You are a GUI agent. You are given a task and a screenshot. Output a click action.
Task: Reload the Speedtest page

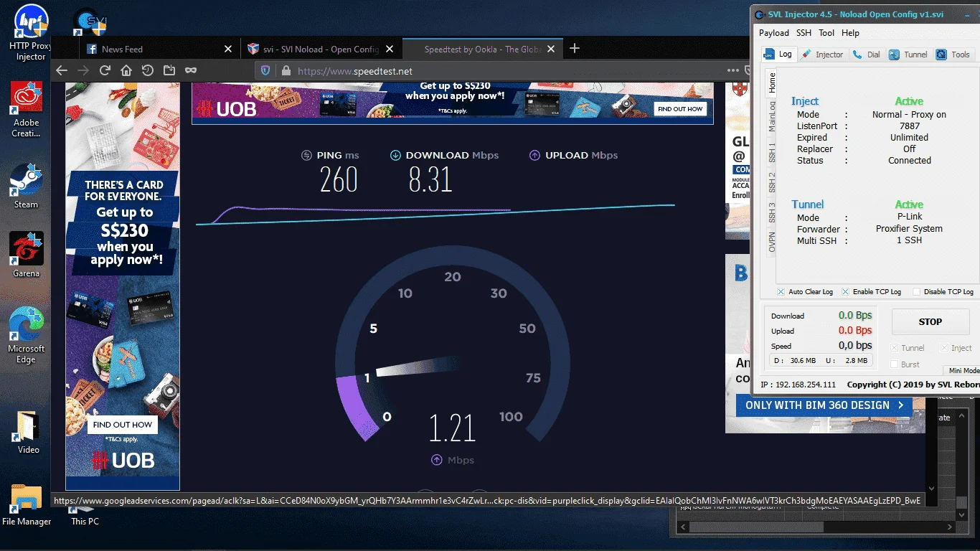point(105,70)
